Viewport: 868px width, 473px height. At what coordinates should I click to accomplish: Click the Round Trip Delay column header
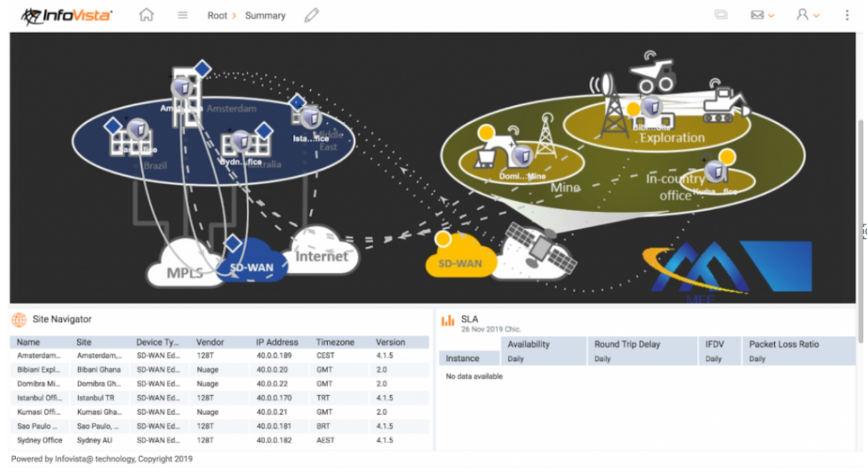[627, 344]
